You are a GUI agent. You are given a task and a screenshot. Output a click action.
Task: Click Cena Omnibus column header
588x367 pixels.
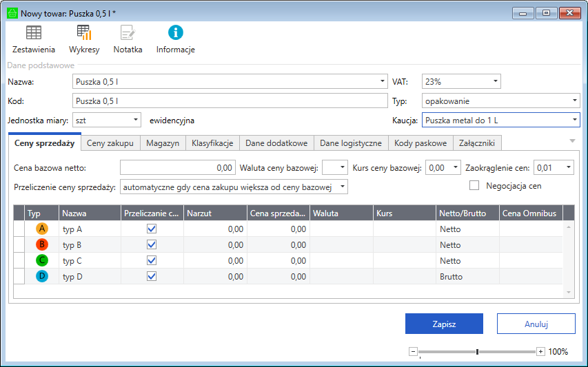point(531,213)
